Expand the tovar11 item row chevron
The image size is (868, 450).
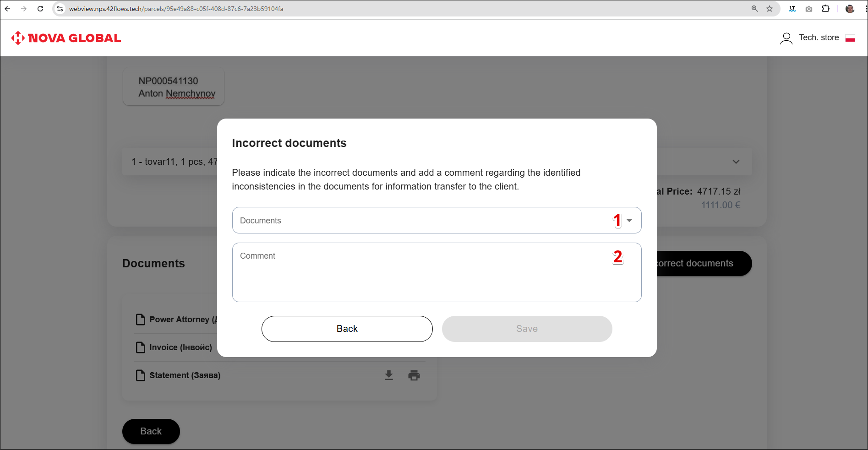[736, 162]
